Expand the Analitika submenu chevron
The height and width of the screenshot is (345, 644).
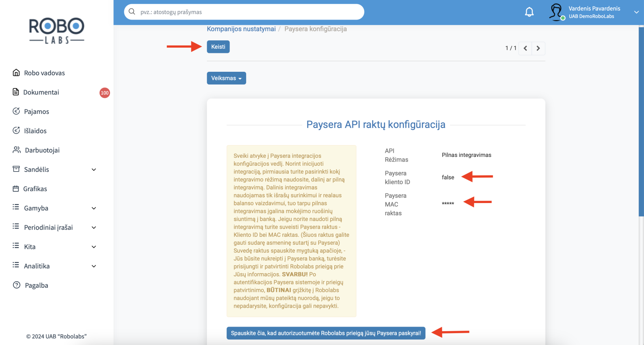[x=94, y=266]
